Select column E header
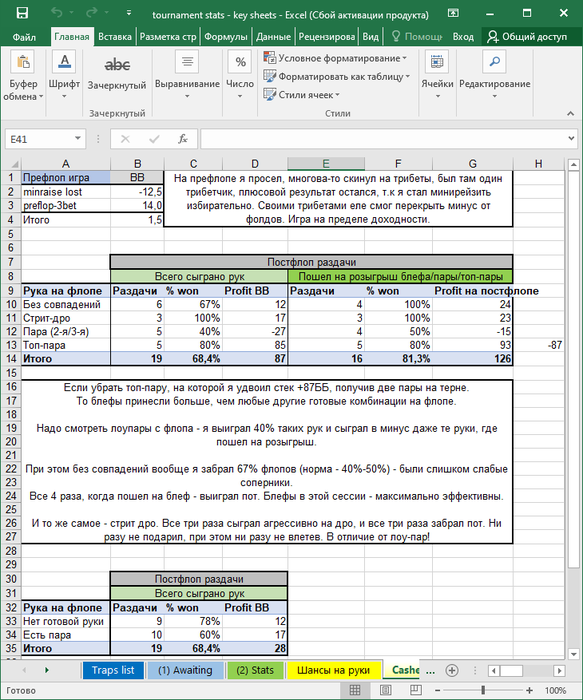 tap(326, 164)
